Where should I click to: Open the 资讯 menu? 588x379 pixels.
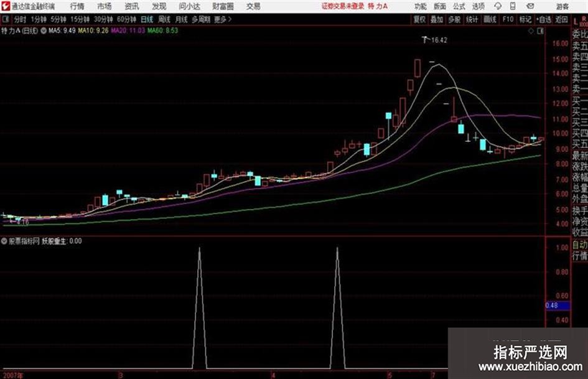pyautogui.click(x=132, y=6)
